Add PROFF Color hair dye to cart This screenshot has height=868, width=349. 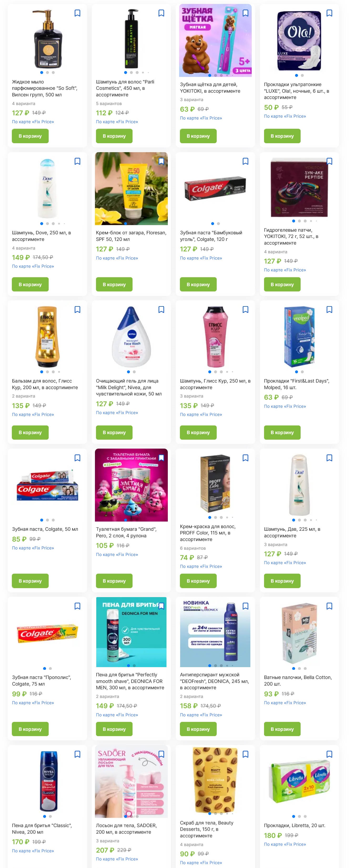click(x=198, y=581)
